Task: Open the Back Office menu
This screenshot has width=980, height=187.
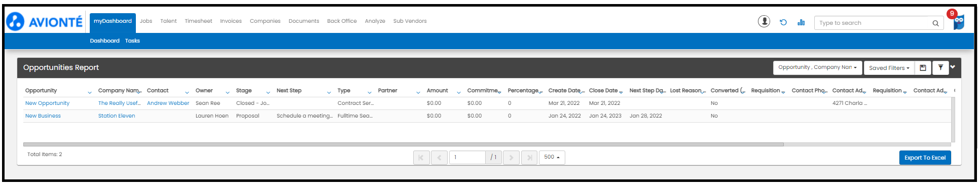Action: point(342,21)
